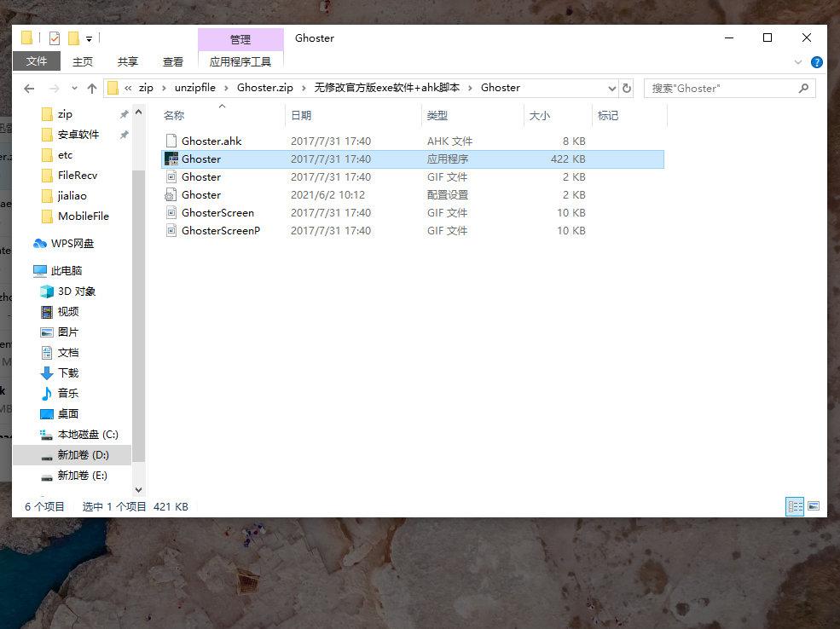The width and height of the screenshot is (840, 629).
Task: Switch to details view layout icon
Action: point(795,506)
